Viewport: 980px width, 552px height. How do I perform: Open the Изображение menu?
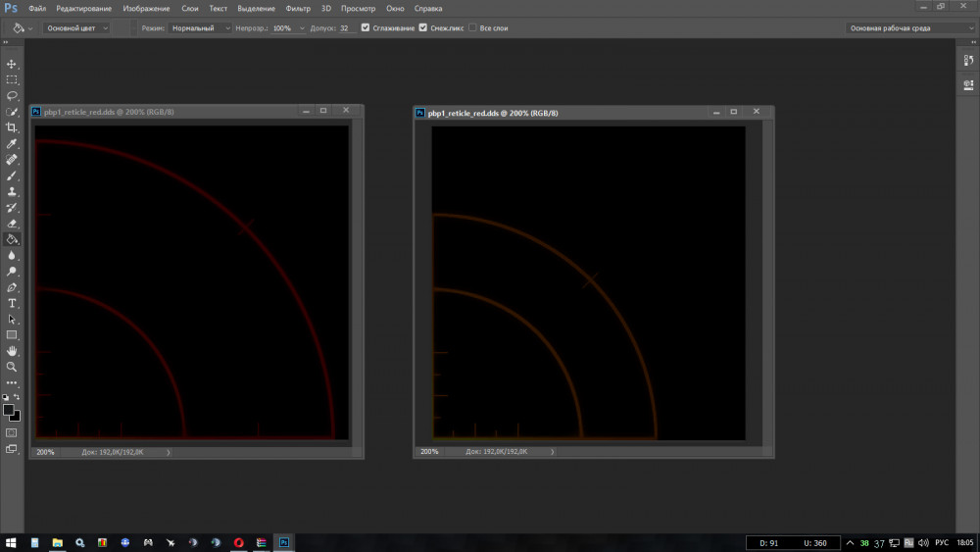pos(146,8)
